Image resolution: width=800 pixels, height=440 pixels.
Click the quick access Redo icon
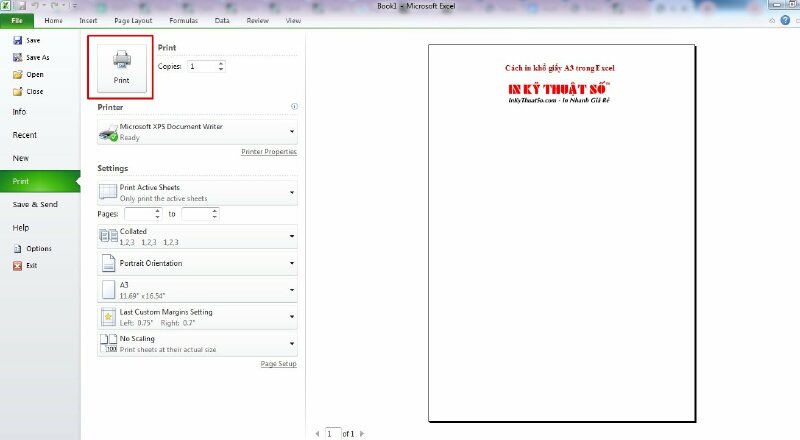click(x=55, y=6)
